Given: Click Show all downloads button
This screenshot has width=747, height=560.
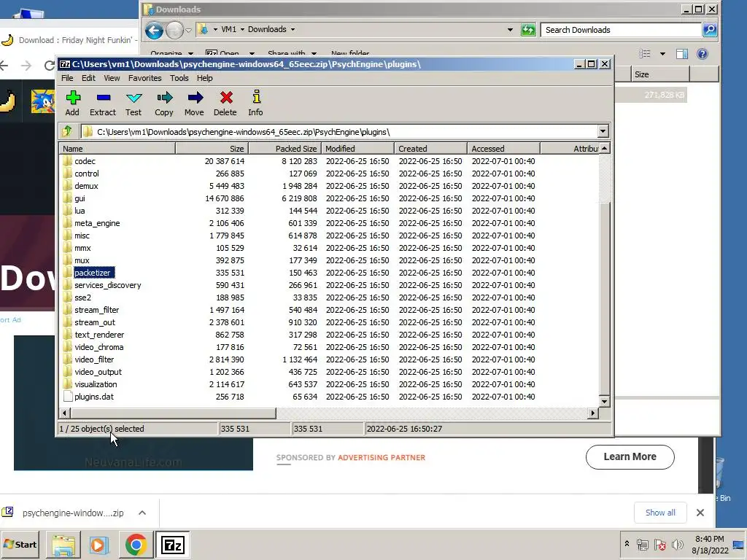Looking at the screenshot, I should click(660, 513).
